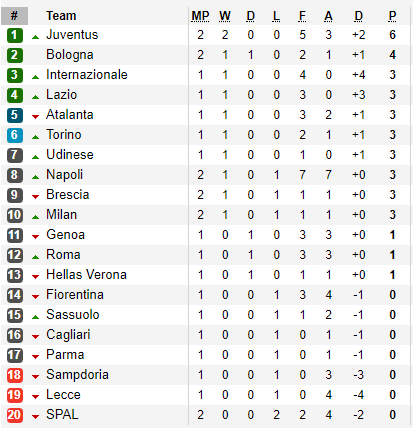Screen dimensions: 413x428
Task: Click the F goals-for column header
Action: 302,16
